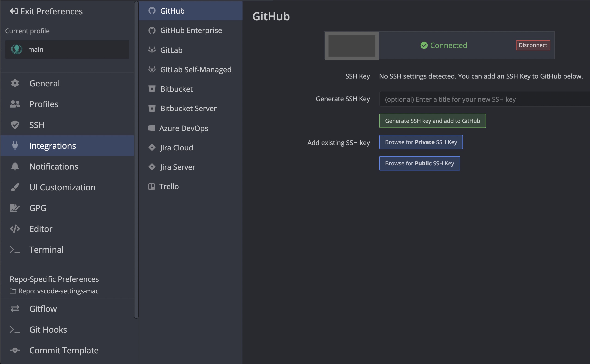590x364 pixels.
Task: Click the GitLab fox icon
Action: click(152, 50)
